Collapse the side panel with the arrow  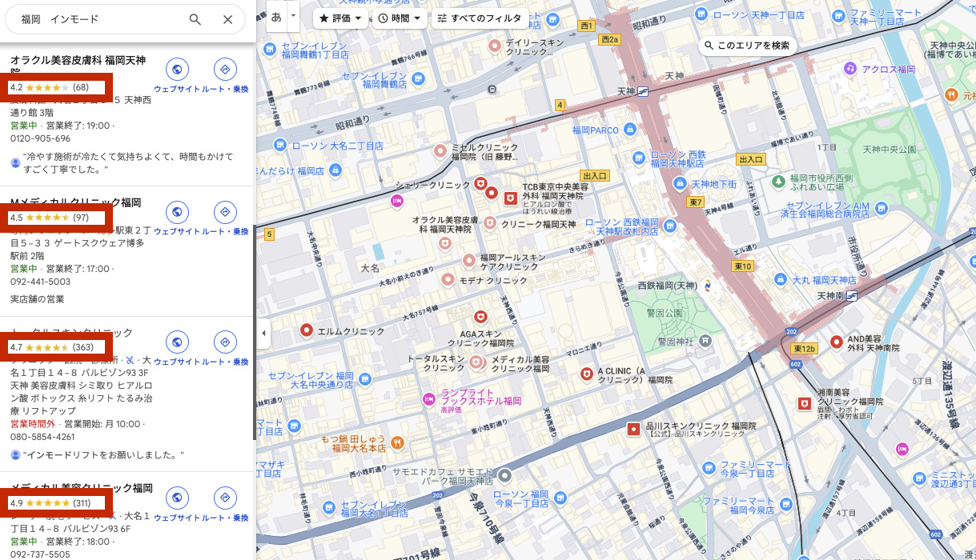(263, 333)
